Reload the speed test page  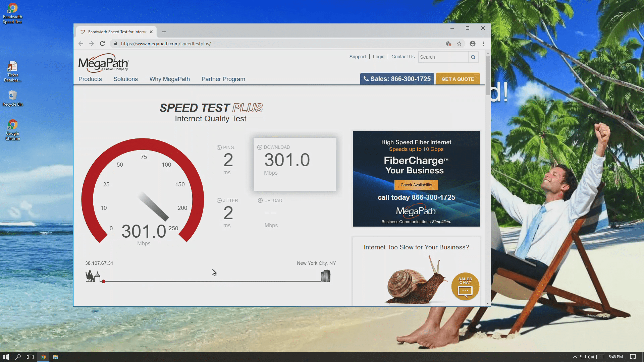click(x=102, y=44)
